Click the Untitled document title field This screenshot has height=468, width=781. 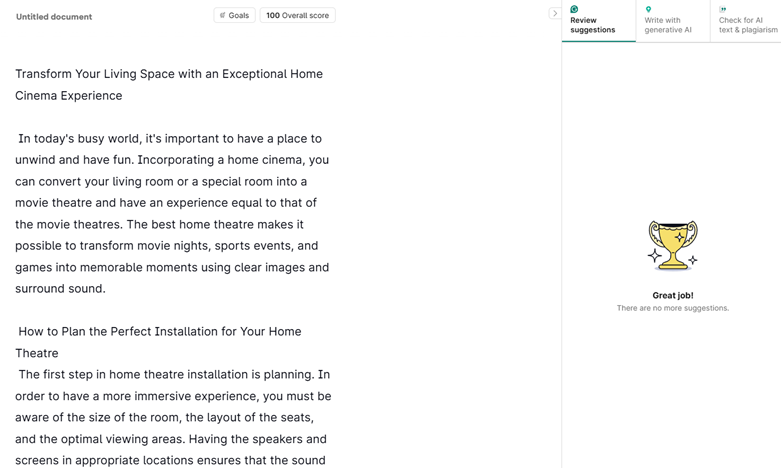point(54,17)
